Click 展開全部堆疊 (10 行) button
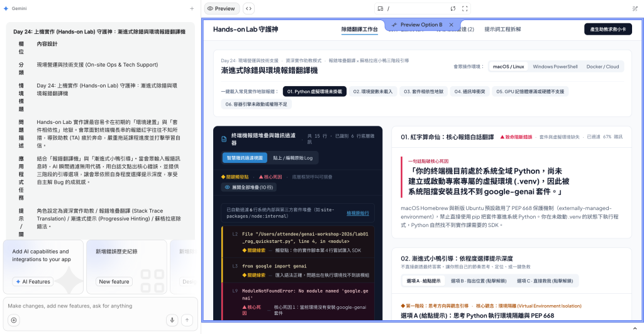644x334 pixels. coord(248,187)
